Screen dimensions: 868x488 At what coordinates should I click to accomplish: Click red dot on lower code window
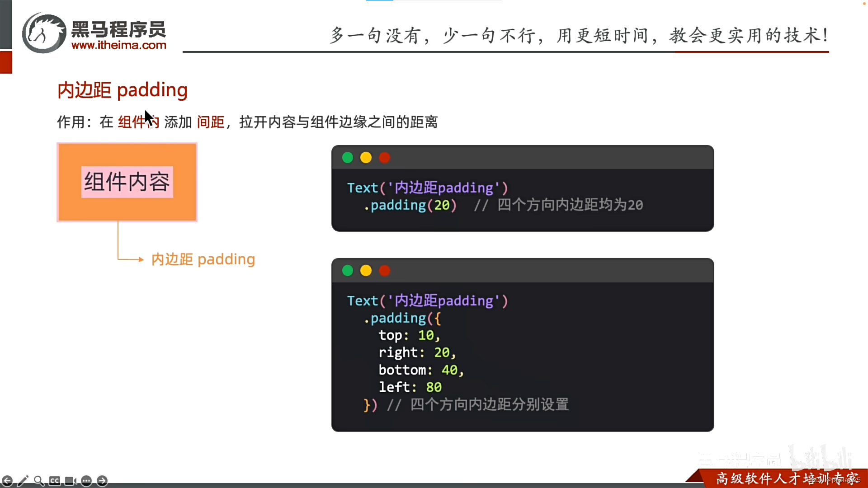click(384, 271)
